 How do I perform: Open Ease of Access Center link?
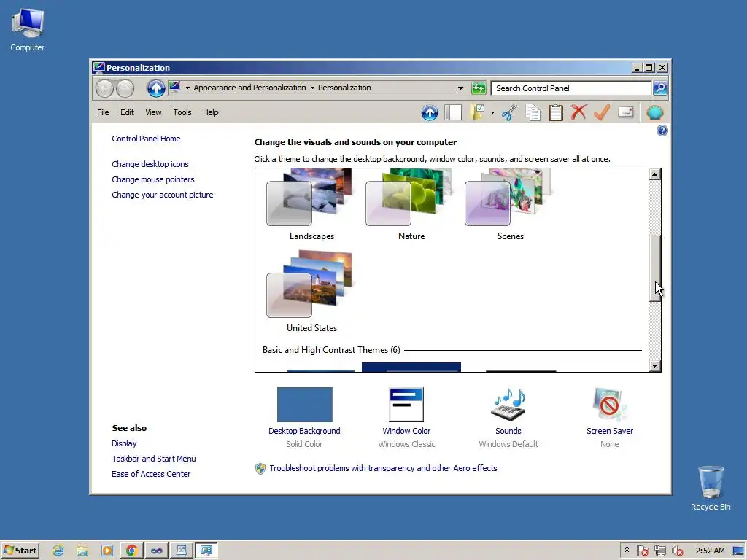pyautogui.click(x=151, y=474)
